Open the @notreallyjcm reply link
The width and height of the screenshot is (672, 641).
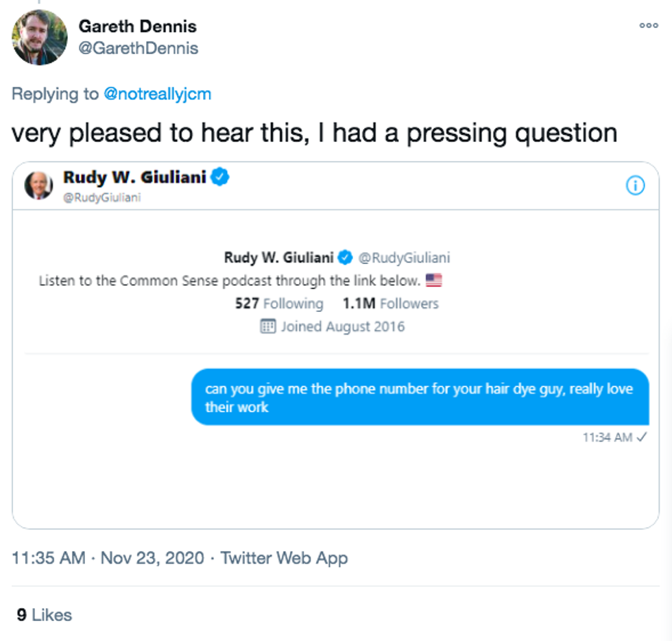[x=157, y=94]
